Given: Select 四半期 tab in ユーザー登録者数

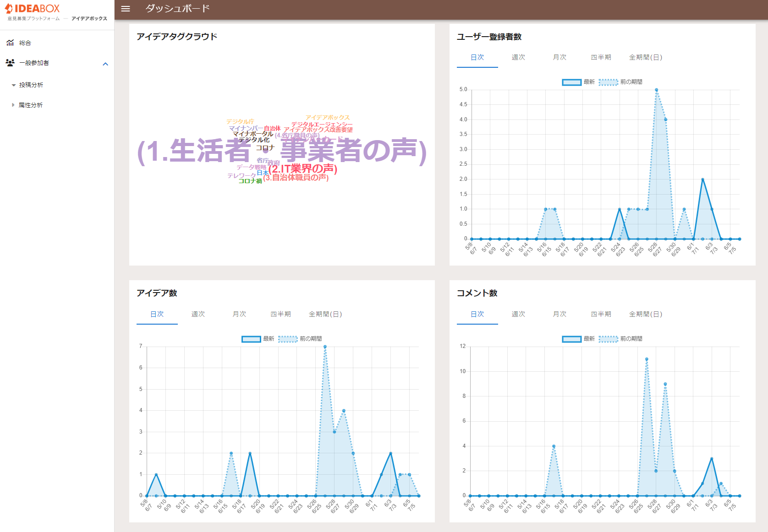Looking at the screenshot, I should [601, 57].
